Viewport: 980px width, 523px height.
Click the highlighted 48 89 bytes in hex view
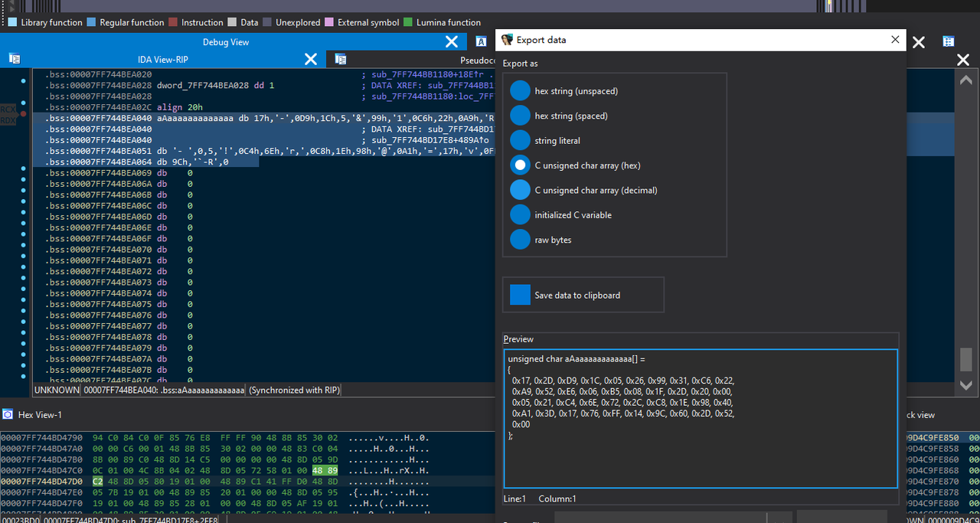[x=324, y=470]
